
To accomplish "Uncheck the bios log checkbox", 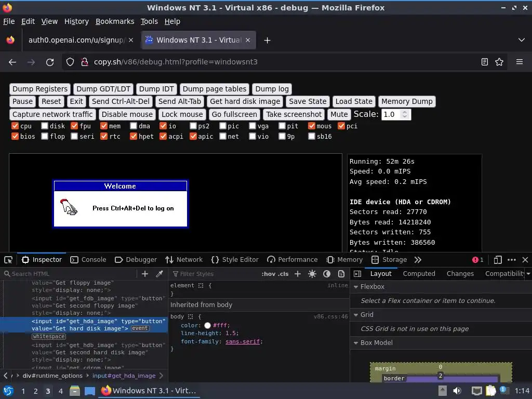I will (x=15, y=136).
